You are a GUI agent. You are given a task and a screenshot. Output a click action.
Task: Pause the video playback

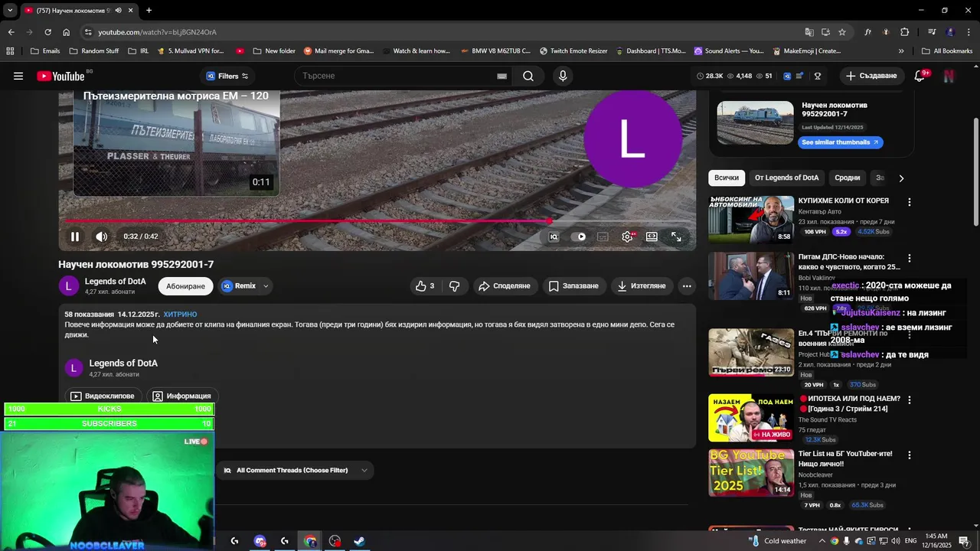coord(75,236)
